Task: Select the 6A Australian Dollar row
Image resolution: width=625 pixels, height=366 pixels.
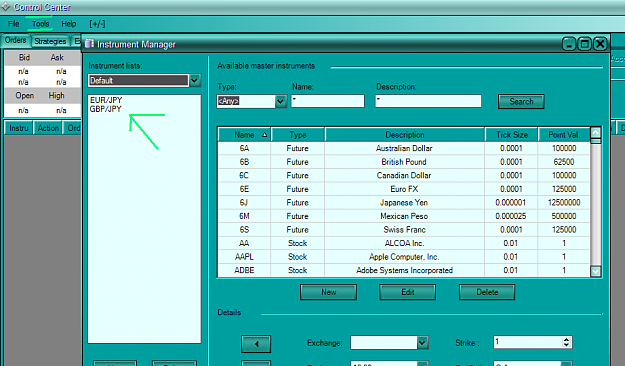Action: (404, 148)
